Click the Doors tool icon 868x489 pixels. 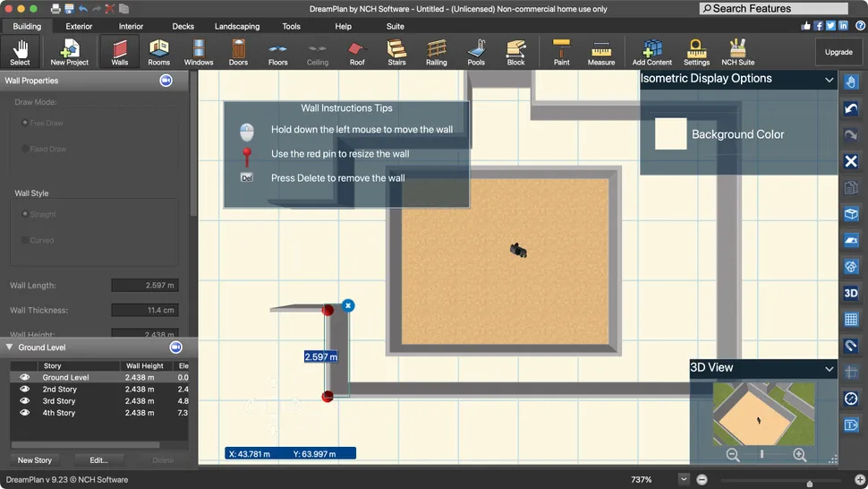click(x=238, y=52)
